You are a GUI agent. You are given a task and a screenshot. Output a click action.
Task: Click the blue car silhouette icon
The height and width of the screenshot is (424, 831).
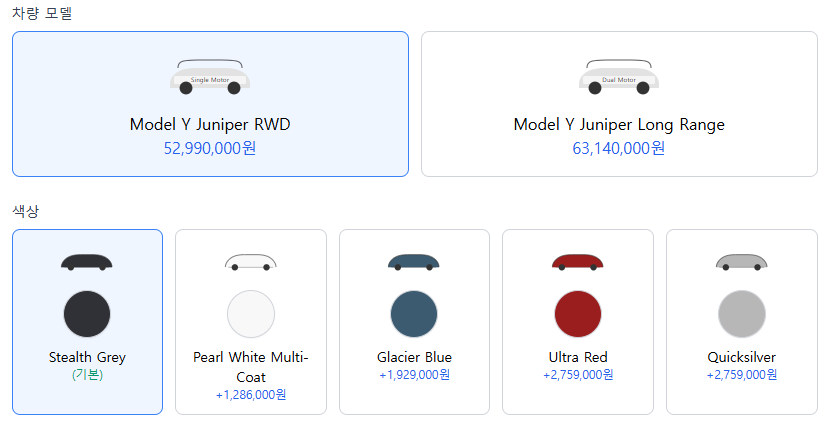(414, 262)
